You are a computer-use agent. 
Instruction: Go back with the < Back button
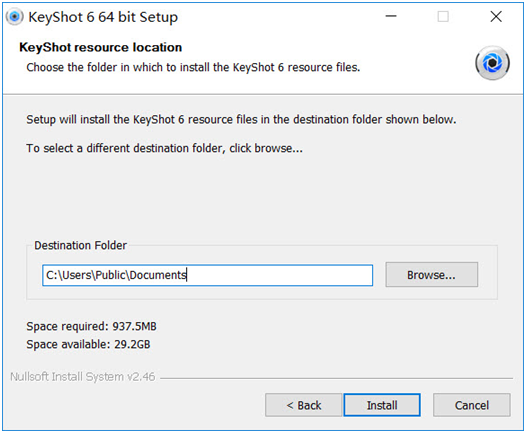(x=304, y=405)
